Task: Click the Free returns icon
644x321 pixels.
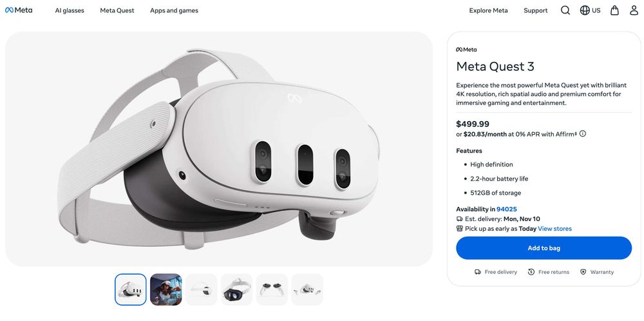Action: pos(531,272)
